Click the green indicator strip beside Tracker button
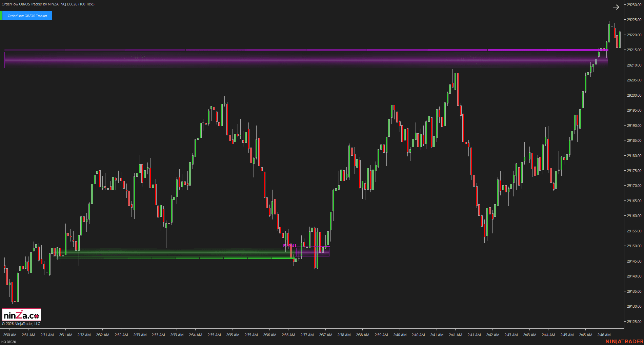644x345 pixels. point(1,16)
